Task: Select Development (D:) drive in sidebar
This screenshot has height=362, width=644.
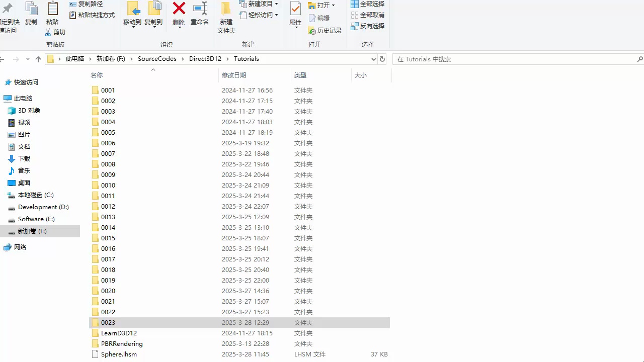Action: click(43, 207)
